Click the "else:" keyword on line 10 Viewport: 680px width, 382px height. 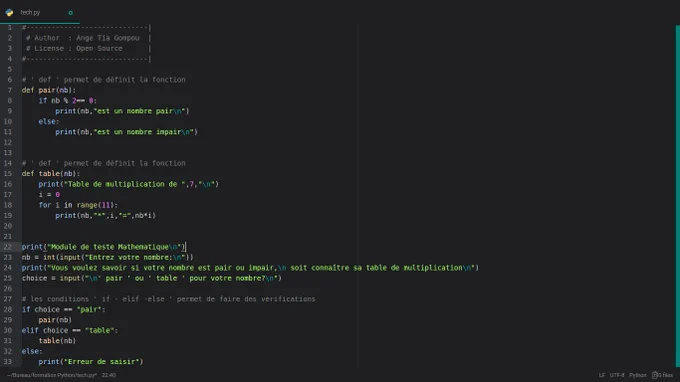coord(49,121)
